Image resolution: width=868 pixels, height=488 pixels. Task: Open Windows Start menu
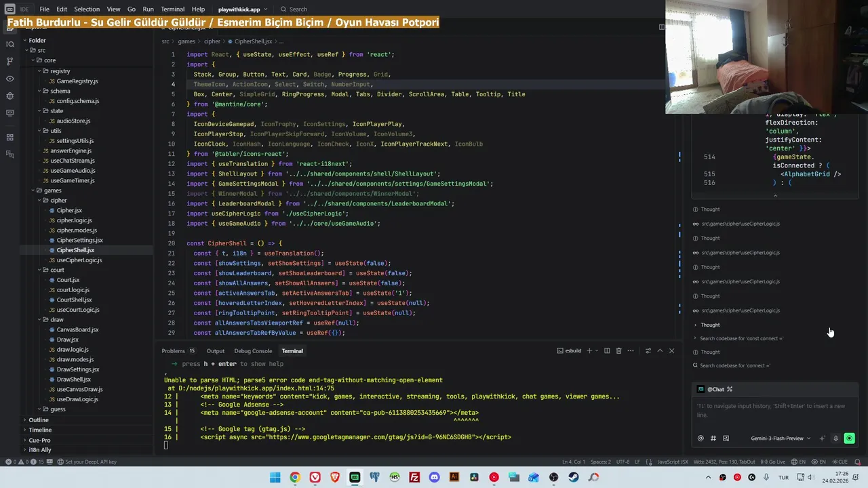275,477
